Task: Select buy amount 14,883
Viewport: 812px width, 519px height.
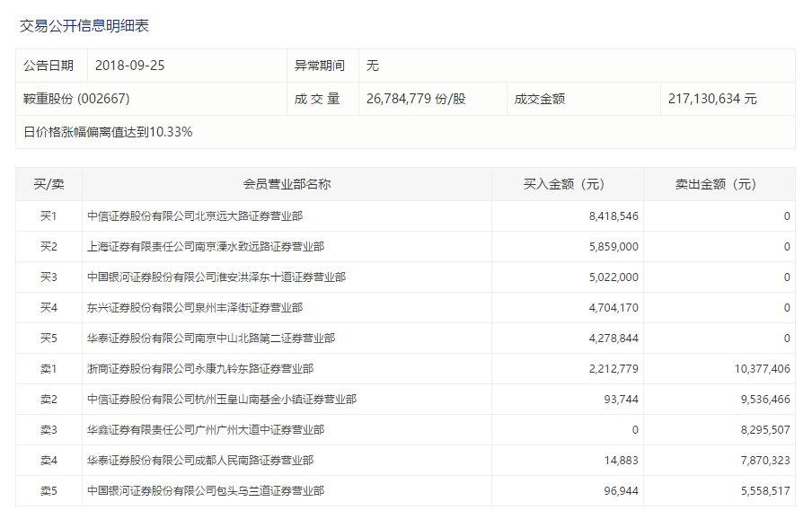Action: [x=622, y=461]
